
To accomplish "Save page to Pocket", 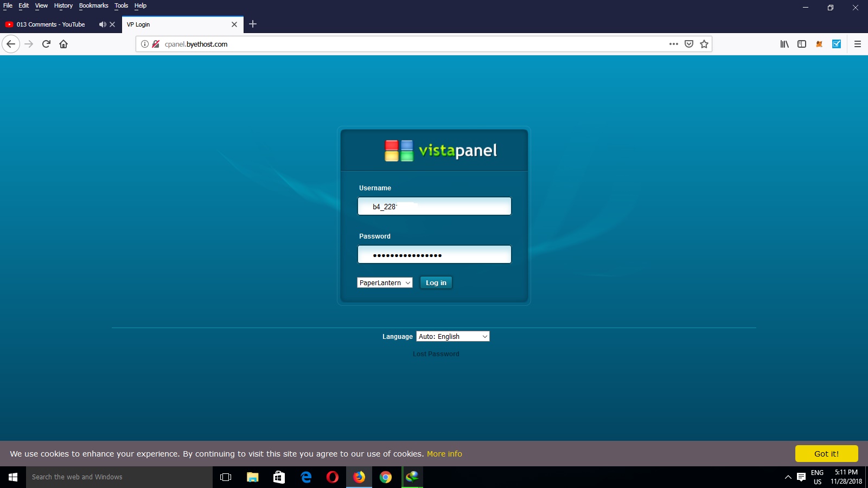I will (689, 44).
